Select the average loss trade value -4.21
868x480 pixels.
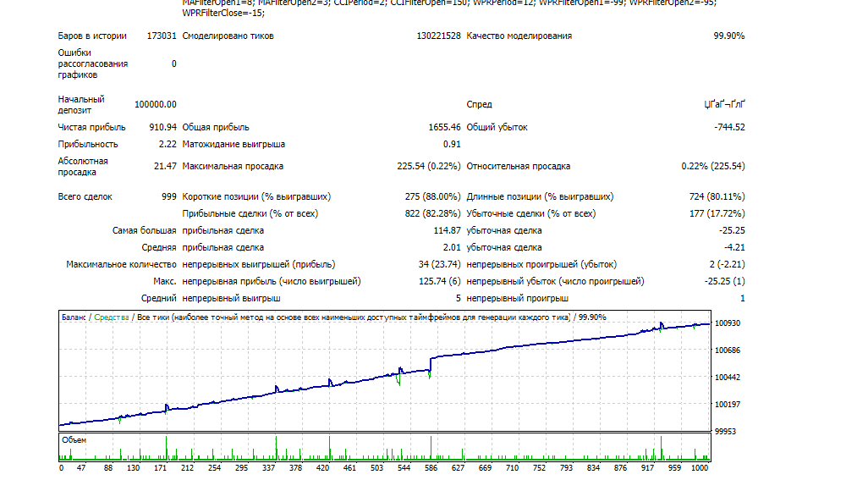[734, 248]
